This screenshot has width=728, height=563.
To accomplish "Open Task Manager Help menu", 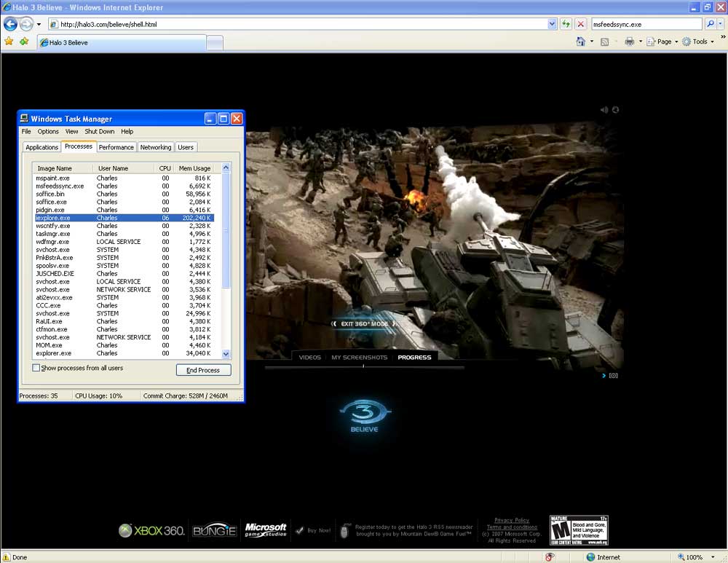I will click(127, 131).
